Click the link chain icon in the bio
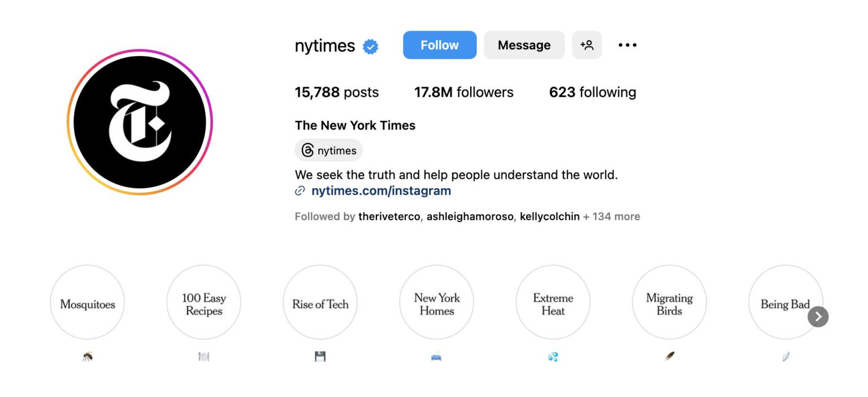The image size is (868, 397). point(300,191)
